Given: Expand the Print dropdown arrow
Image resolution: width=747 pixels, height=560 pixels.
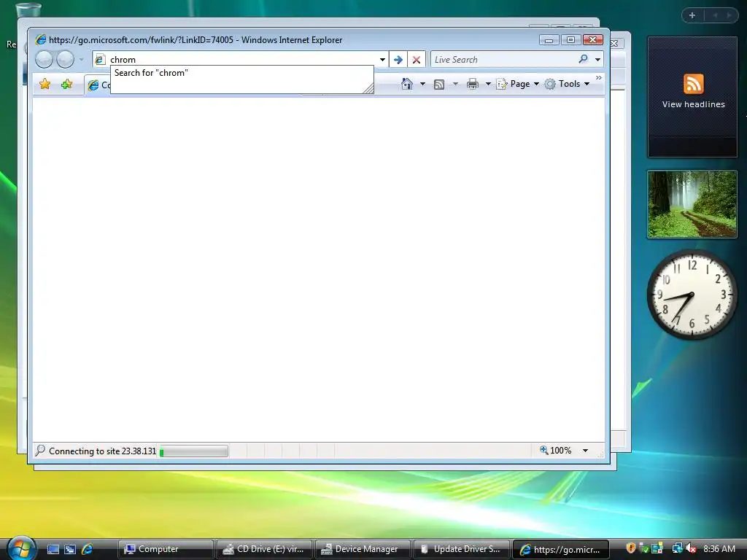Looking at the screenshot, I should [x=488, y=85].
